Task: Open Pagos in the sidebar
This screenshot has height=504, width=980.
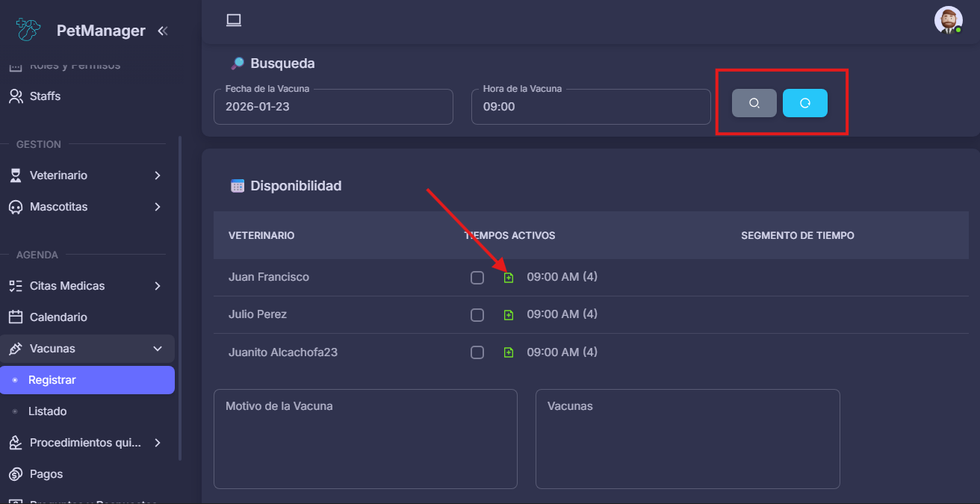Action: pos(46,474)
